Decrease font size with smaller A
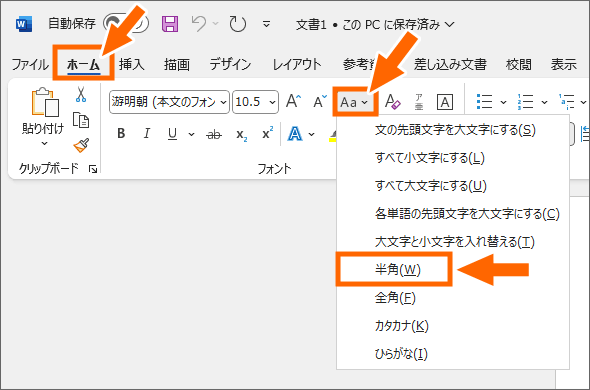590x390 pixels. (x=320, y=102)
